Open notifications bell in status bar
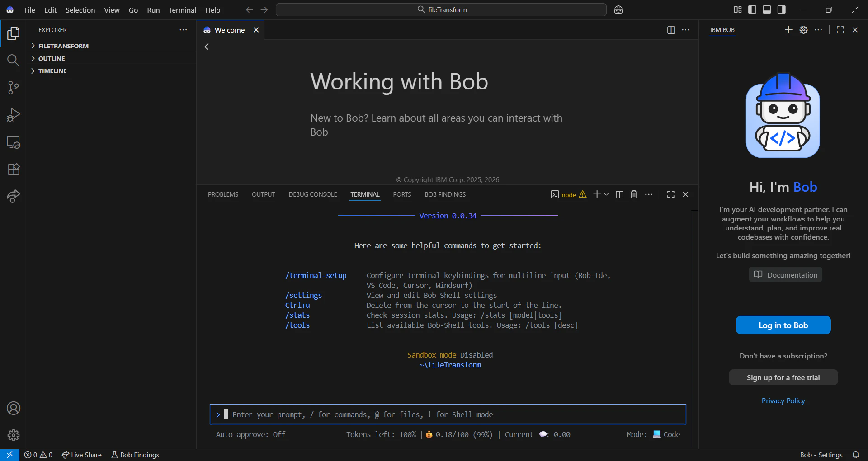The image size is (868, 461). pyautogui.click(x=856, y=455)
